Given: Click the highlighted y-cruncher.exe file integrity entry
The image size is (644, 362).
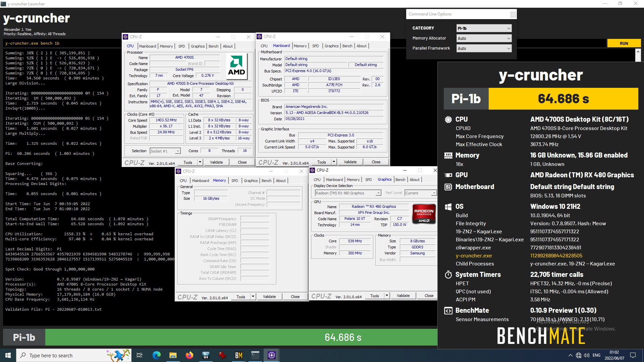Looking at the screenshot, I should click(x=474, y=256).
